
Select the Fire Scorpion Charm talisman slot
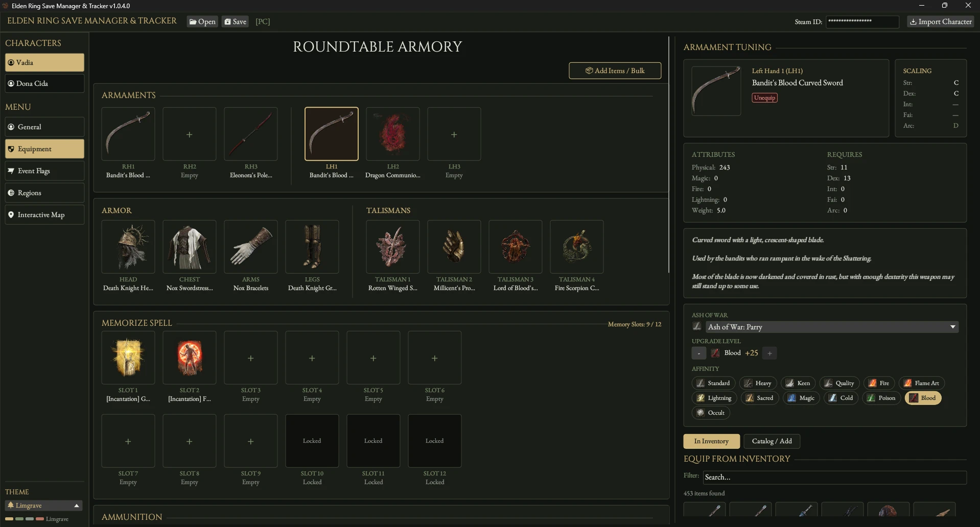pos(577,247)
